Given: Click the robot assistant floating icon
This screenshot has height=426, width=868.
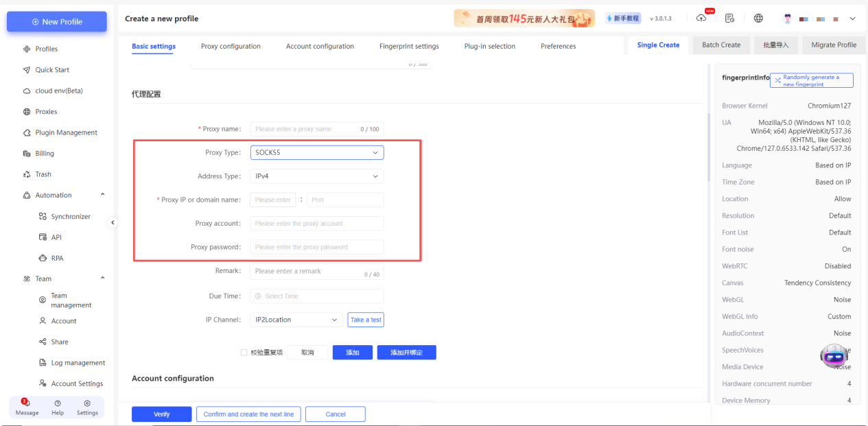Looking at the screenshot, I should coord(834,355).
